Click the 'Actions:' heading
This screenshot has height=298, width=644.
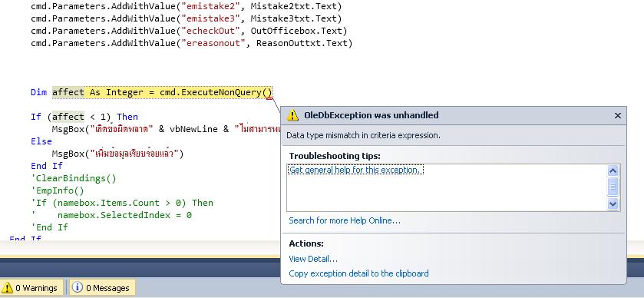point(306,243)
